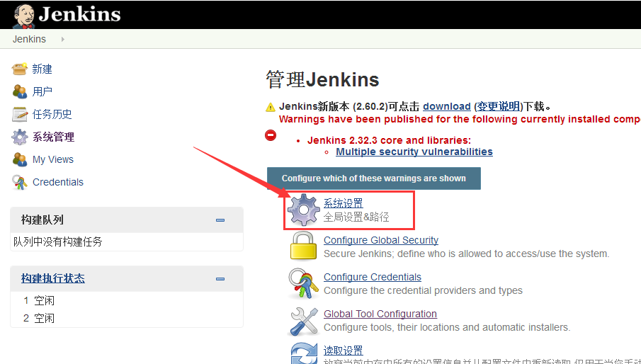Open the 变更说明 changelog link
The image size is (641, 364).
499,107
